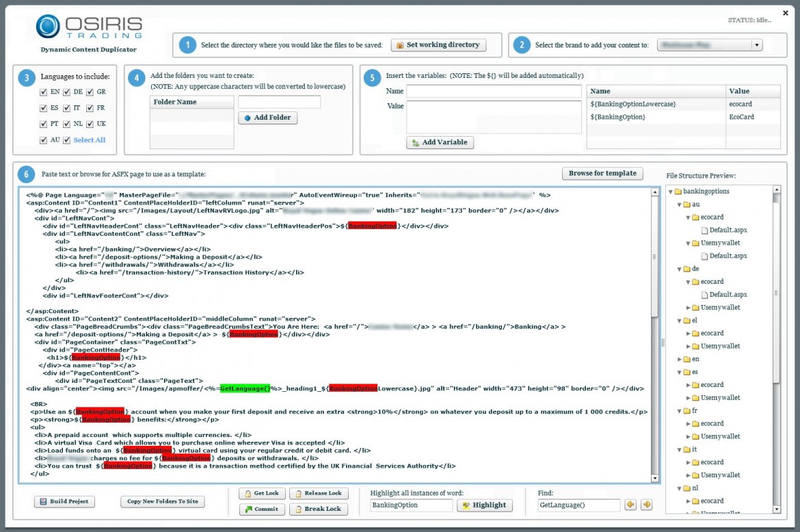The image size is (800, 532).
Task: Select the ${BankingOption} variable row
Action: (x=655, y=117)
